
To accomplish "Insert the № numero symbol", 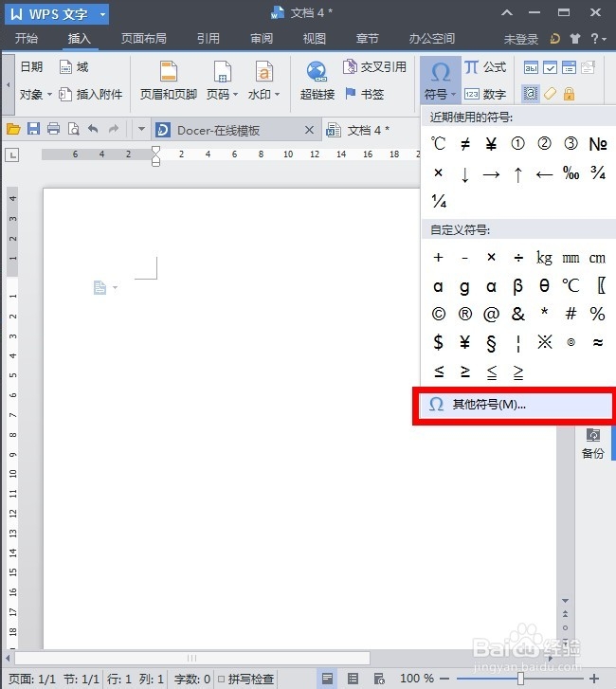I will pyautogui.click(x=598, y=144).
